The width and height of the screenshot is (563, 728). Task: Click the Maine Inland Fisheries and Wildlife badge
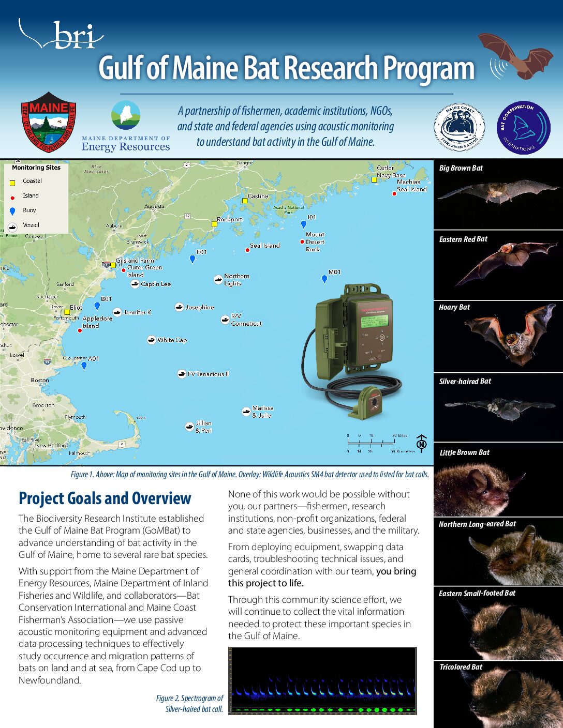tap(49, 123)
